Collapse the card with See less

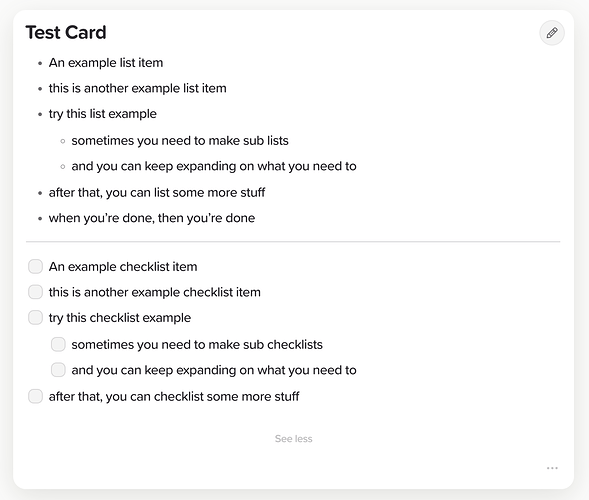293,439
